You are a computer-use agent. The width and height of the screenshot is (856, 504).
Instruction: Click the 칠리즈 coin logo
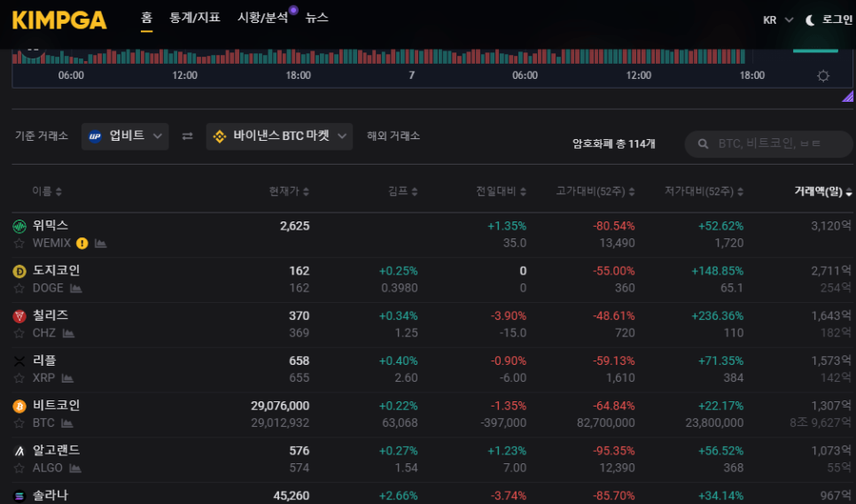pos(19,316)
